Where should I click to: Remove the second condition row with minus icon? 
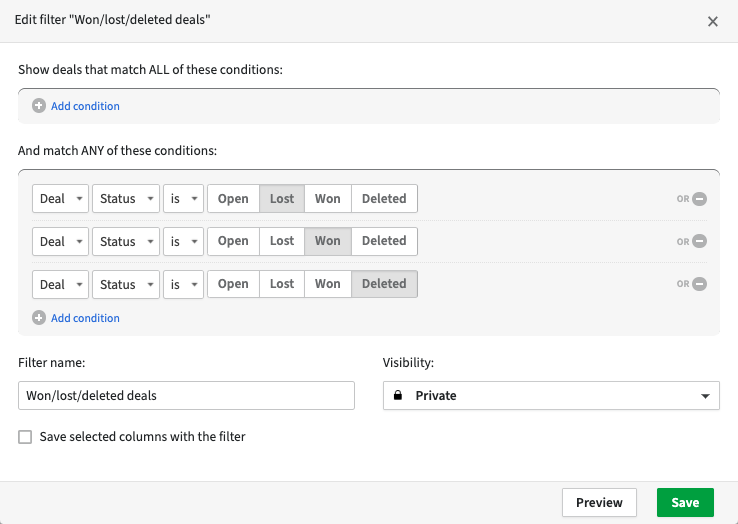700,241
